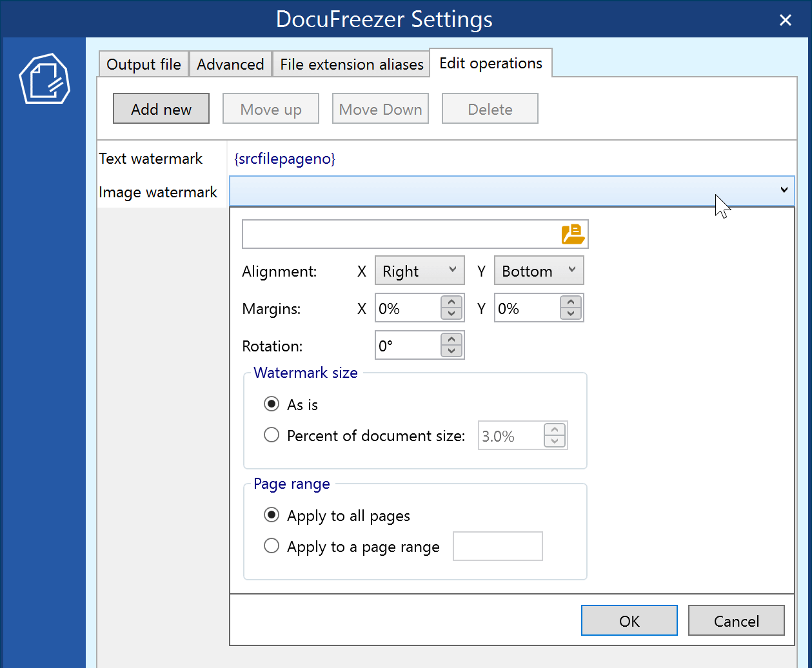Image resolution: width=812 pixels, height=668 pixels.
Task: Open the Alignment Y dropdown showing Bottom
Action: 539,271
